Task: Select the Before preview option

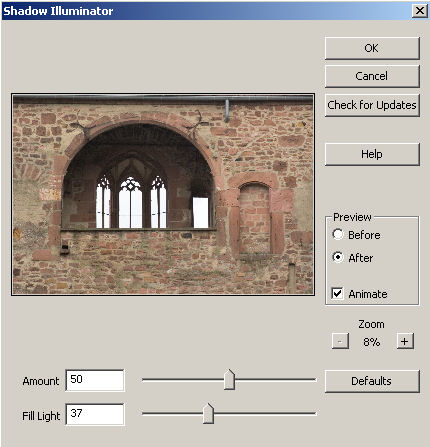Action: click(x=338, y=234)
